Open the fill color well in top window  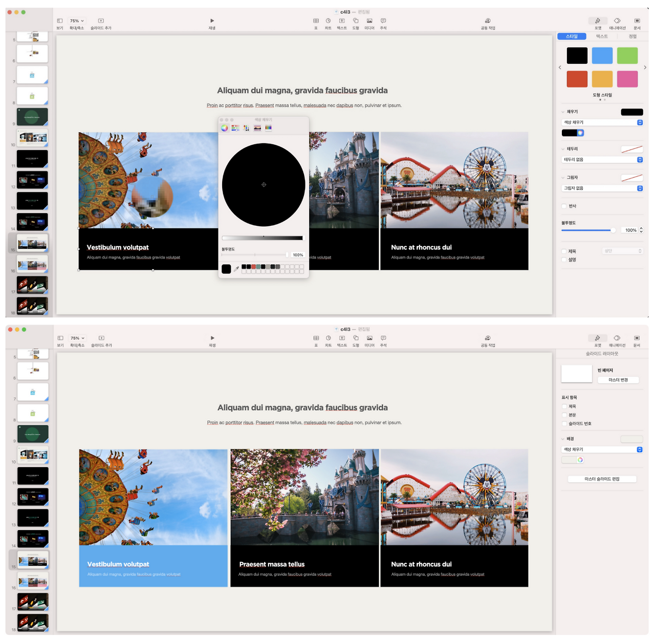click(x=570, y=133)
